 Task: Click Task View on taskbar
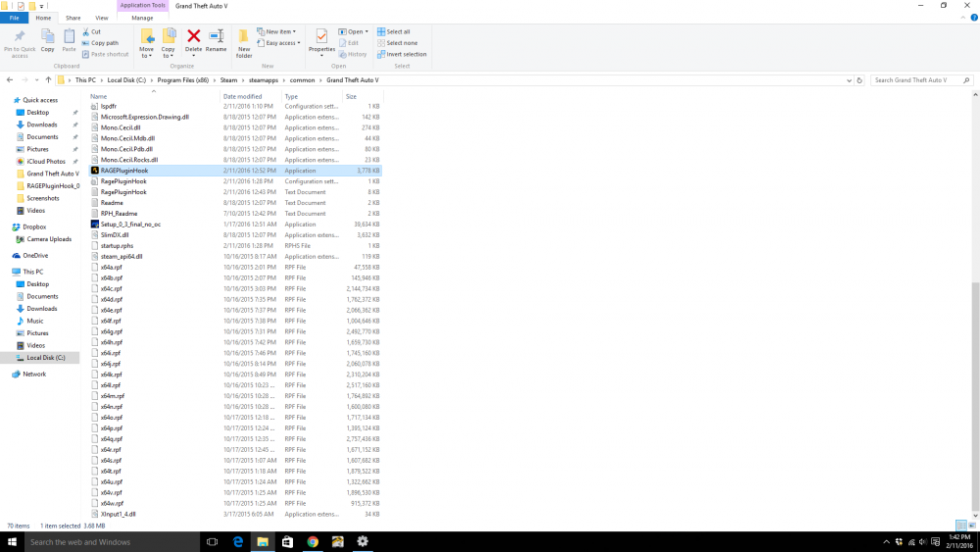tap(212, 542)
